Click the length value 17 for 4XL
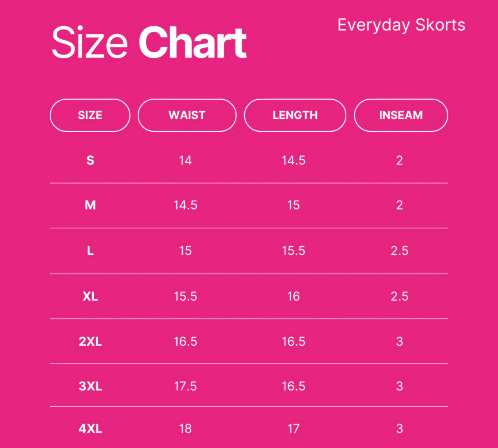The height and width of the screenshot is (448, 498). (293, 429)
